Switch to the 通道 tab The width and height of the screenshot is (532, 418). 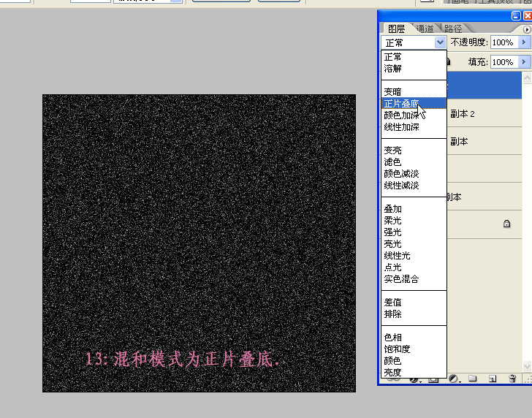425,28
